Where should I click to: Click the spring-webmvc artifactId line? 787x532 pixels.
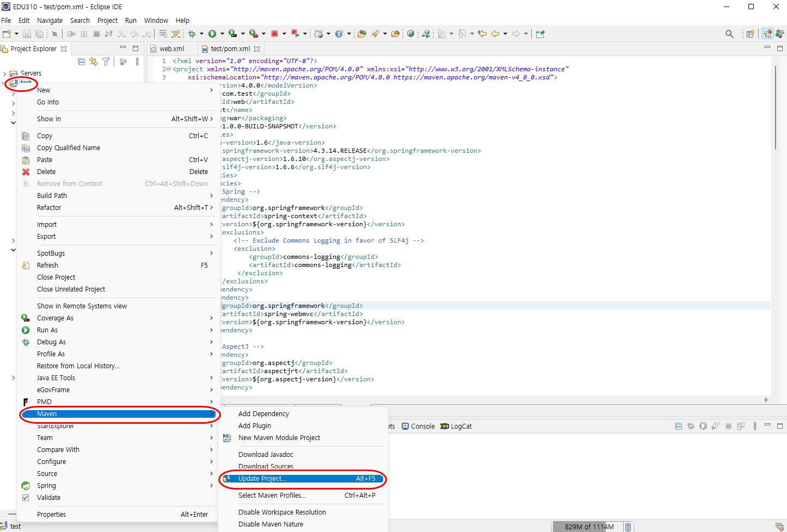point(292,314)
